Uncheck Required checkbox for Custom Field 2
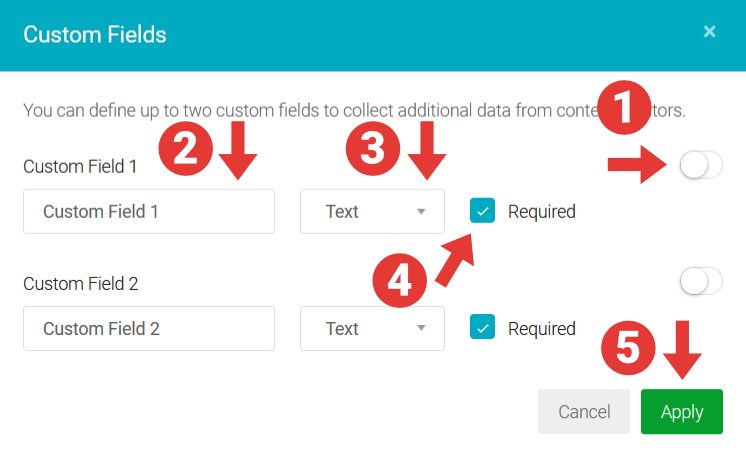Image resolution: width=746 pixels, height=452 pixels. (x=483, y=328)
